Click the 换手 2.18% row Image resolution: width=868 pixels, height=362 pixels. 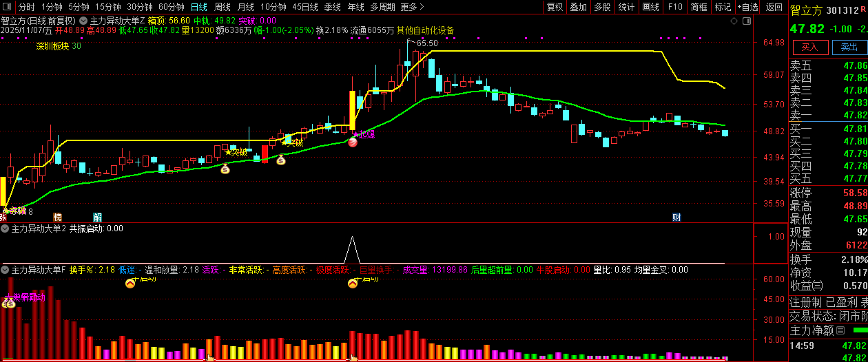(x=829, y=259)
